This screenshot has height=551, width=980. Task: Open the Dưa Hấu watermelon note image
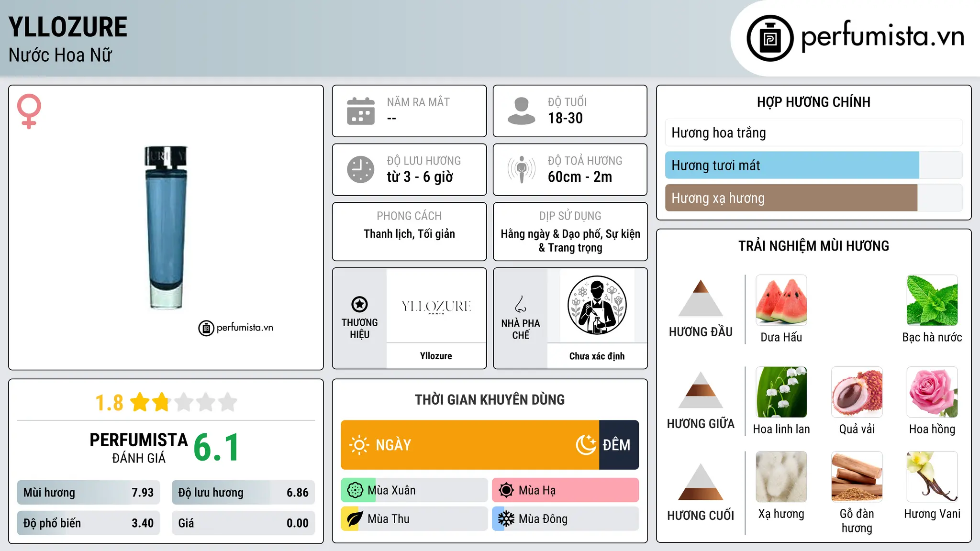click(x=781, y=300)
